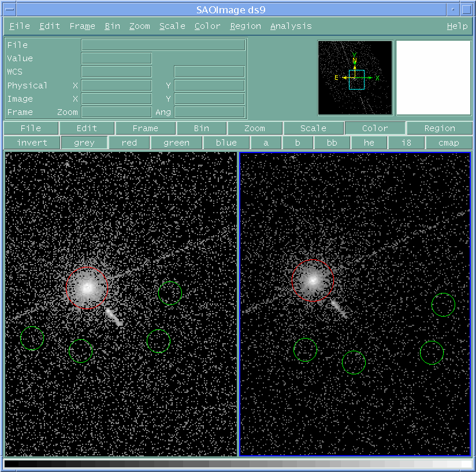Open the Bin menu
Viewport: 476px width, 472px height.
click(x=112, y=26)
